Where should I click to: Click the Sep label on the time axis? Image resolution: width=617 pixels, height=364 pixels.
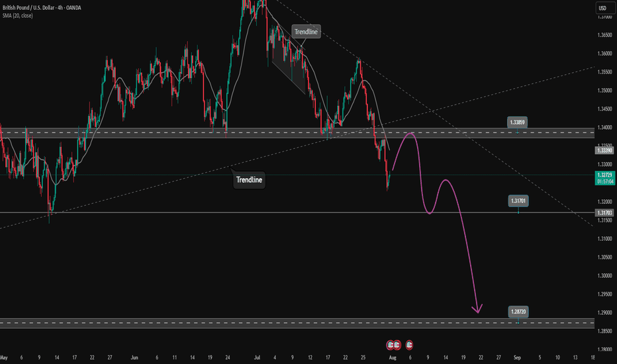pos(517,357)
